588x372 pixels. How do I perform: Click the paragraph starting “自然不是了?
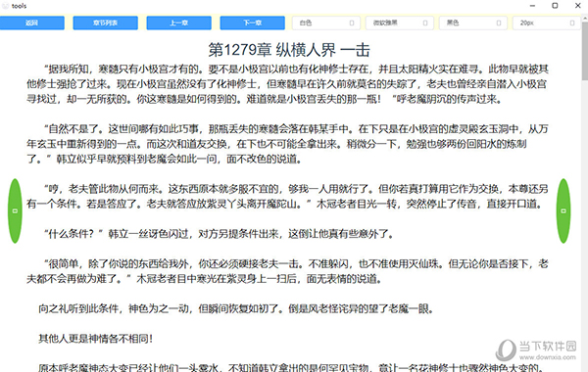click(x=287, y=144)
